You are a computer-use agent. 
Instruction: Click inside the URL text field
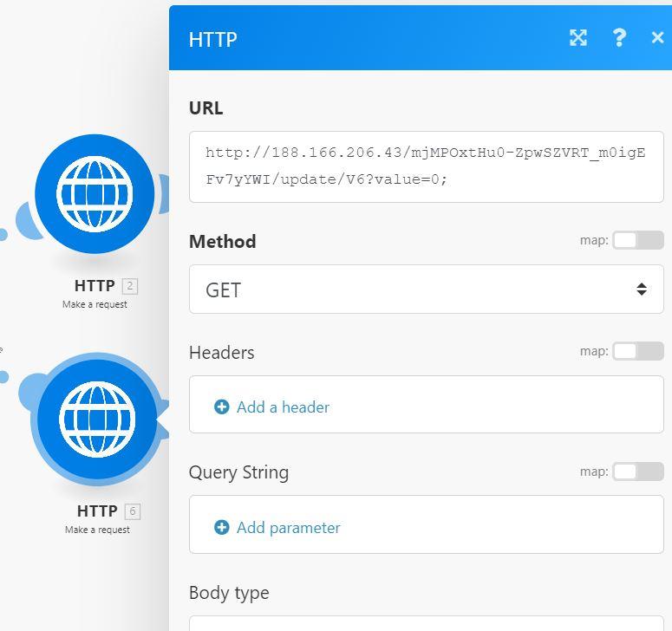coord(425,166)
